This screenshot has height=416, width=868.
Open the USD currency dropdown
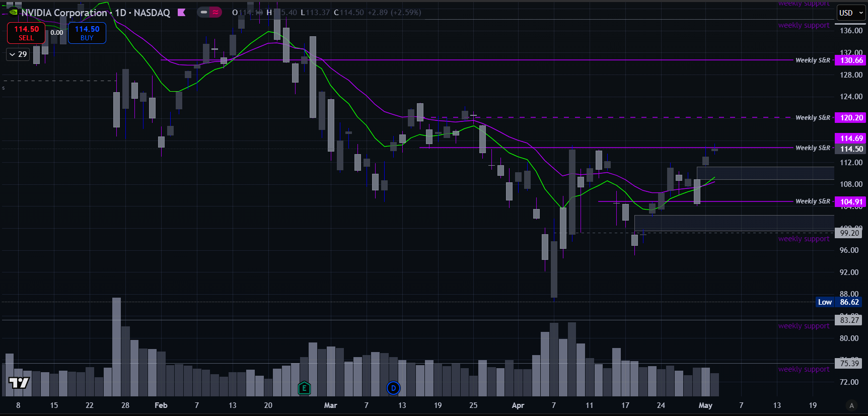click(850, 13)
